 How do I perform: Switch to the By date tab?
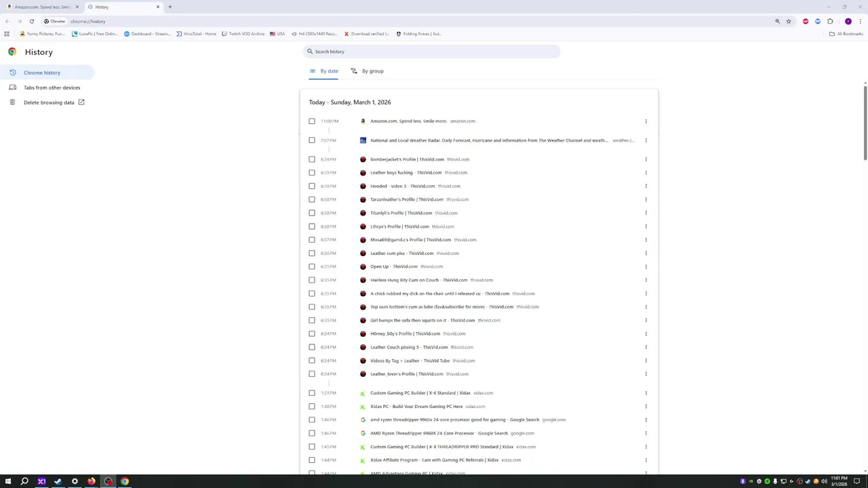[324, 71]
